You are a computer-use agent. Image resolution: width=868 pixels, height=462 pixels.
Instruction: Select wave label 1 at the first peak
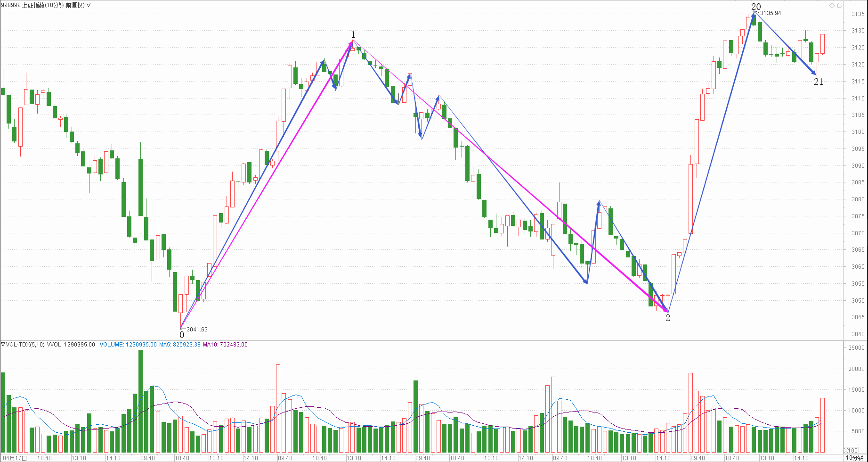tap(353, 35)
